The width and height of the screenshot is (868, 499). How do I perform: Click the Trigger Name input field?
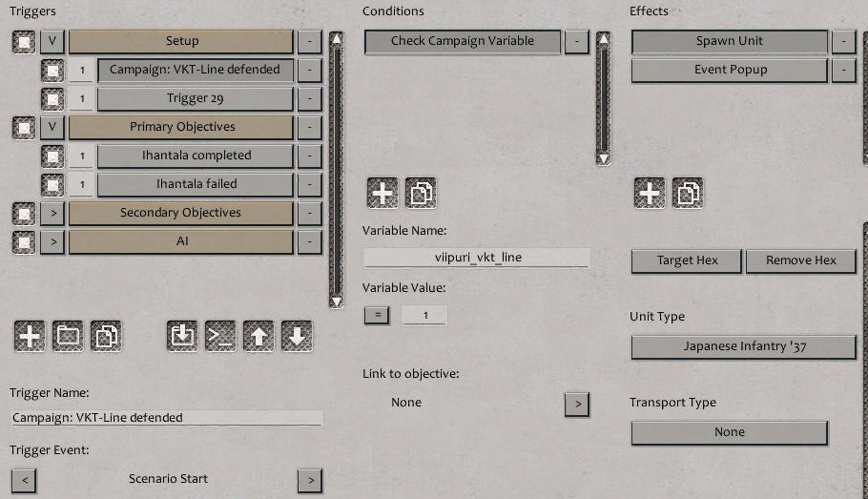(x=167, y=418)
